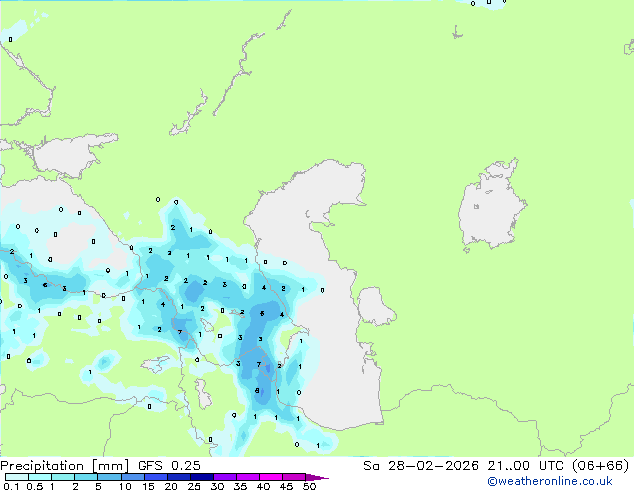Click the GFS 0.25 model label
The width and height of the screenshot is (634, 490).
[169, 466]
